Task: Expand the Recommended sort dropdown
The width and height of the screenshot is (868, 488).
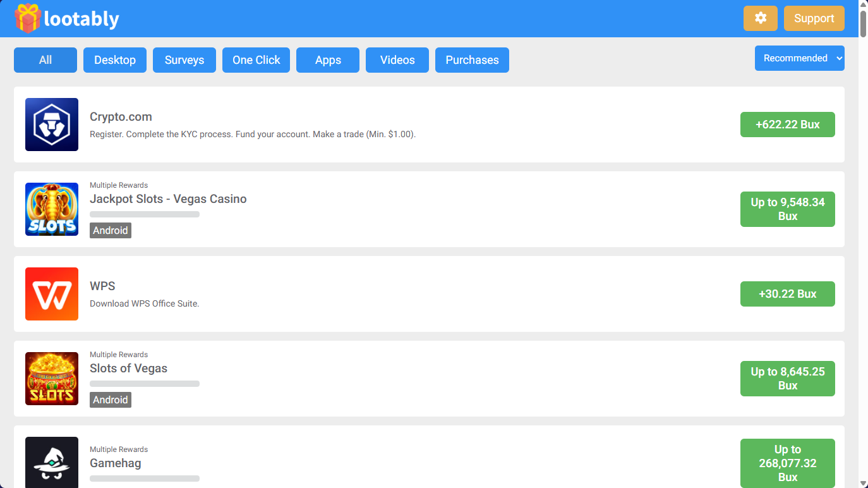Action: 800,58
